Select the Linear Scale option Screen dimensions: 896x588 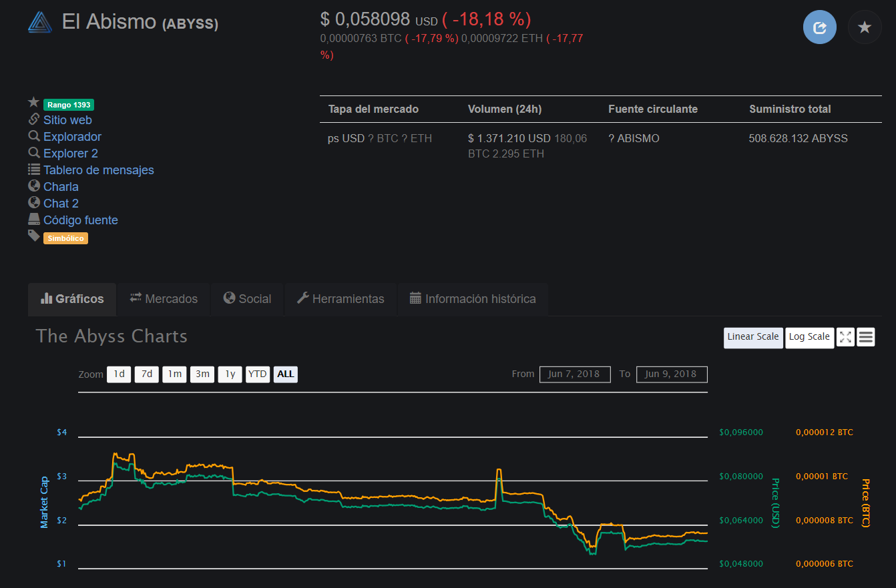click(753, 337)
